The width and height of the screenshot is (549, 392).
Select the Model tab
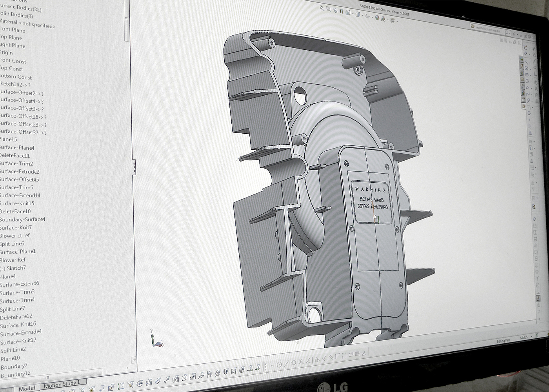point(27,388)
